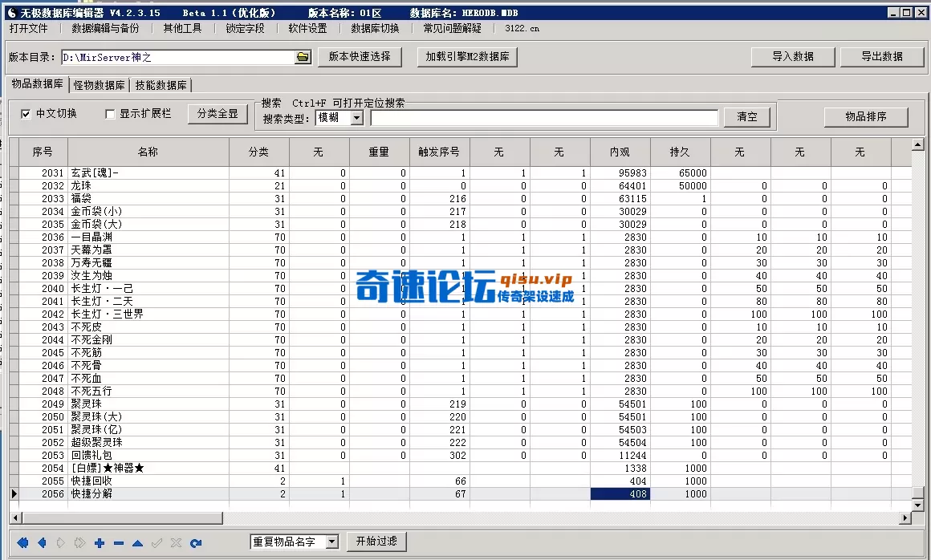Cancel edit with X navigator icon
Viewport: 931px width, 560px height.
(176, 543)
